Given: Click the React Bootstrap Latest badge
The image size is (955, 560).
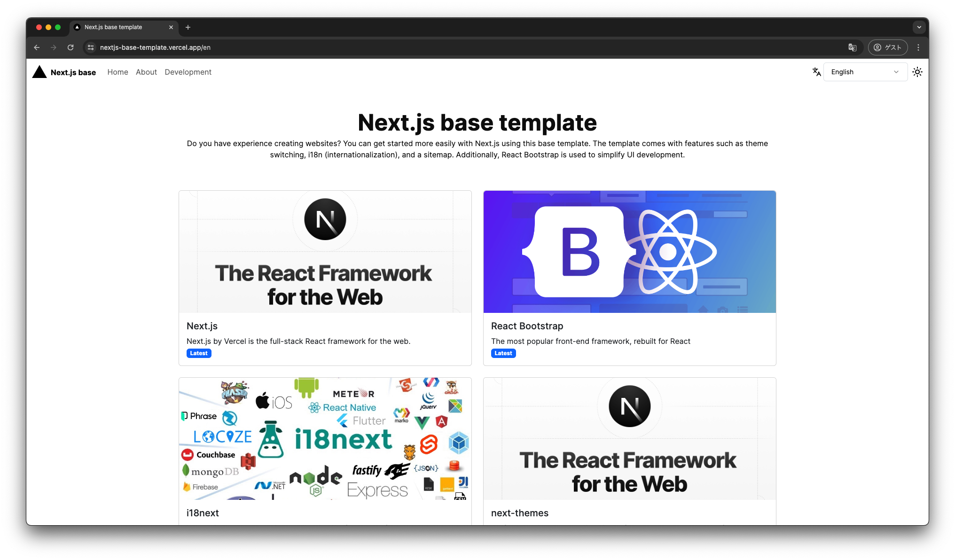Looking at the screenshot, I should pyautogui.click(x=503, y=353).
